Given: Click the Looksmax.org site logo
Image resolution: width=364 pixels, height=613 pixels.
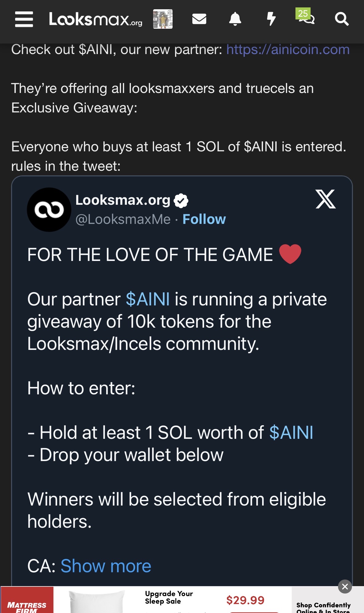Looking at the screenshot, I should click(x=95, y=19).
